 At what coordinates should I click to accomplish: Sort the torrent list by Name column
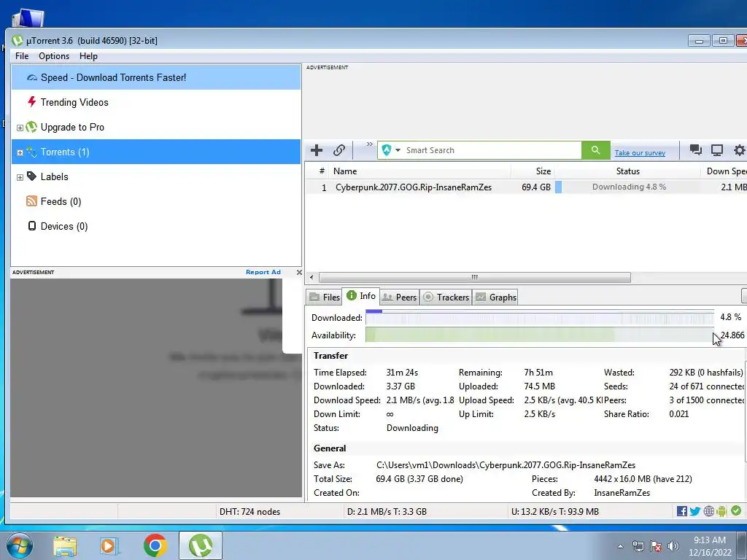[x=421, y=171]
